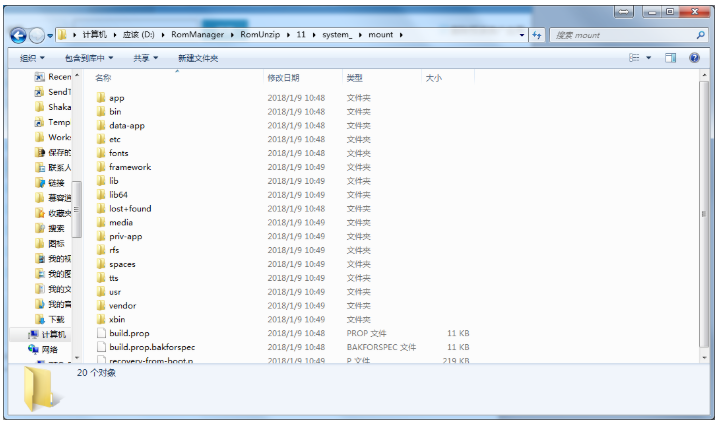Click the PROP 文件 type cell
Screen dimensions: 721x423
[366, 333]
